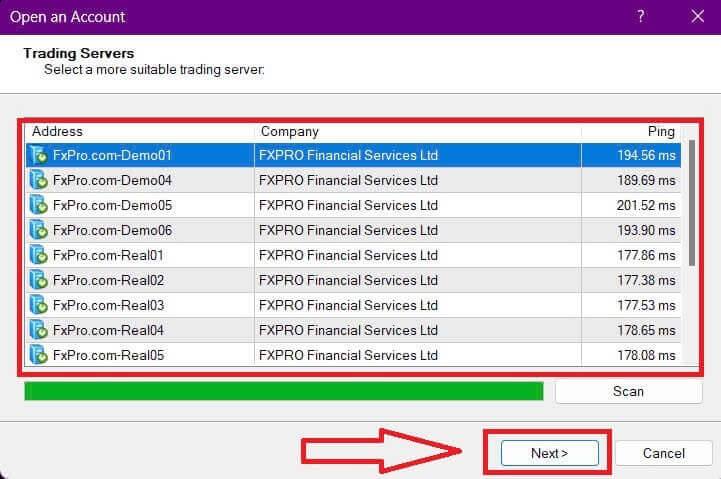
Task: Click the server icon beside FxPro.com-Real01
Action: (39, 255)
